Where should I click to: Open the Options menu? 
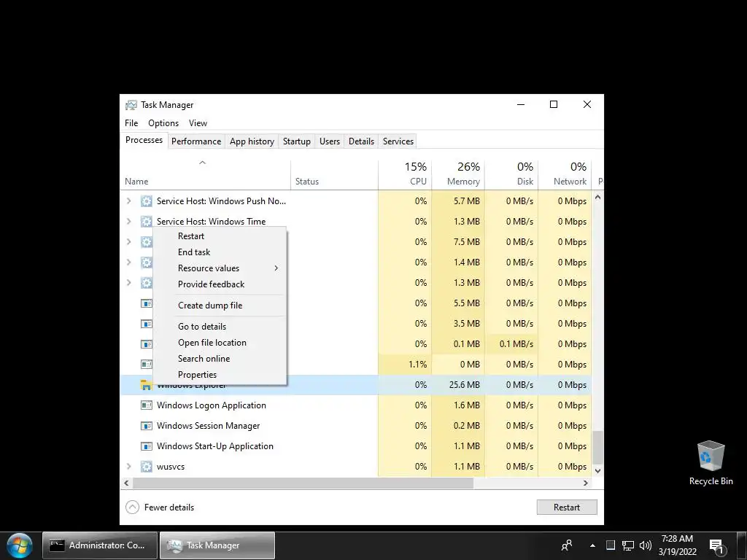click(163, 122)
